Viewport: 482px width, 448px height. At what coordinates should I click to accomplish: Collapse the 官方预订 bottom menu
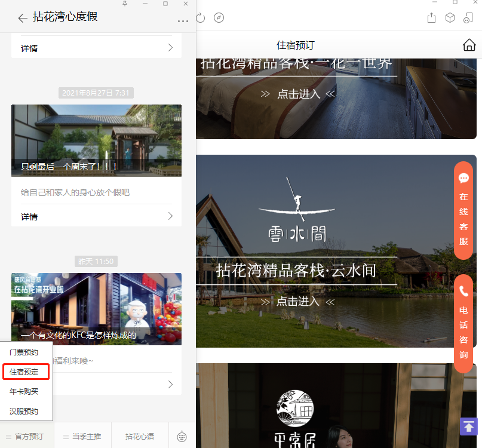point(26,437)
